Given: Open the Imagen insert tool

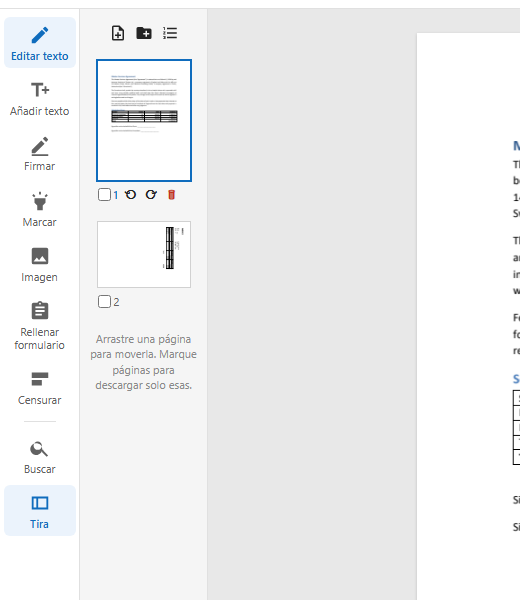Looking at the screenshot, I should (40, 265).
